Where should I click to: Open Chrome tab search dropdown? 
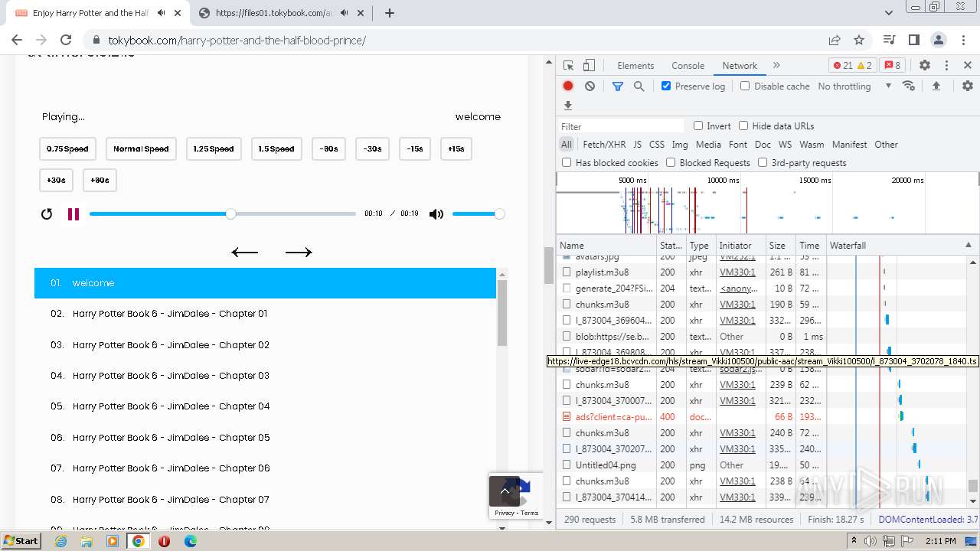click(x=889, y=13)
